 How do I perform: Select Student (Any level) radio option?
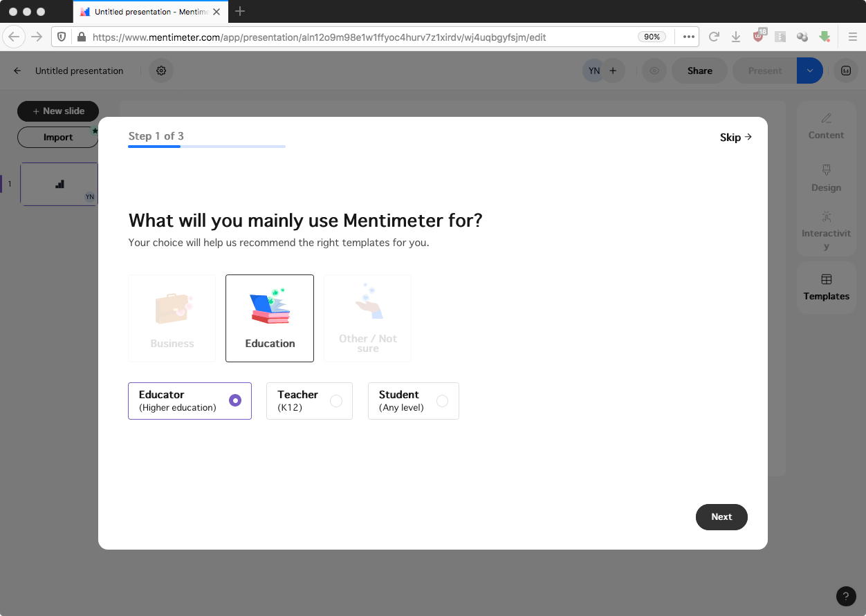[x=414, y=401]
